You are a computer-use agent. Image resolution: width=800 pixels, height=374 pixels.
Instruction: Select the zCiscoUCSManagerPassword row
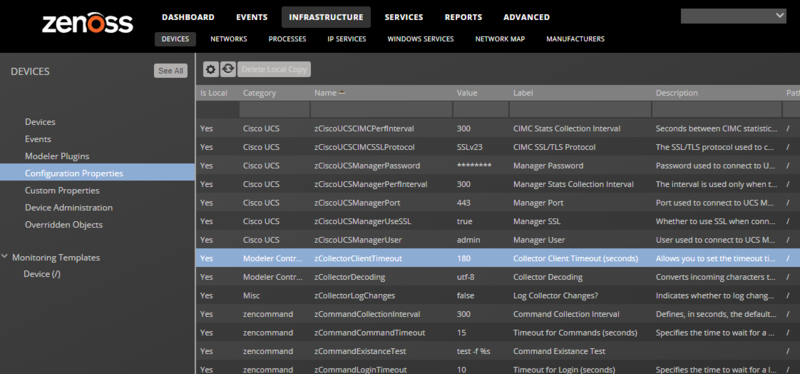coord(498,165)
